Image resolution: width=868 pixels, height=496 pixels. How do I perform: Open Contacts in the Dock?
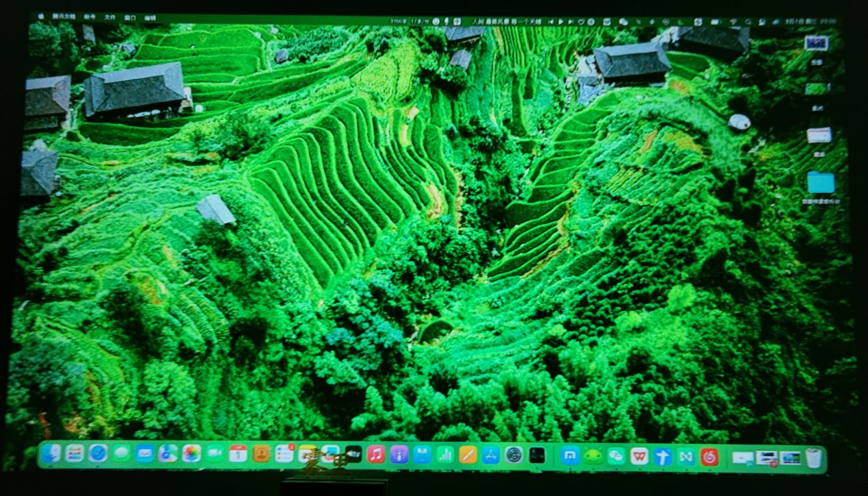click(x=261, y=454)
